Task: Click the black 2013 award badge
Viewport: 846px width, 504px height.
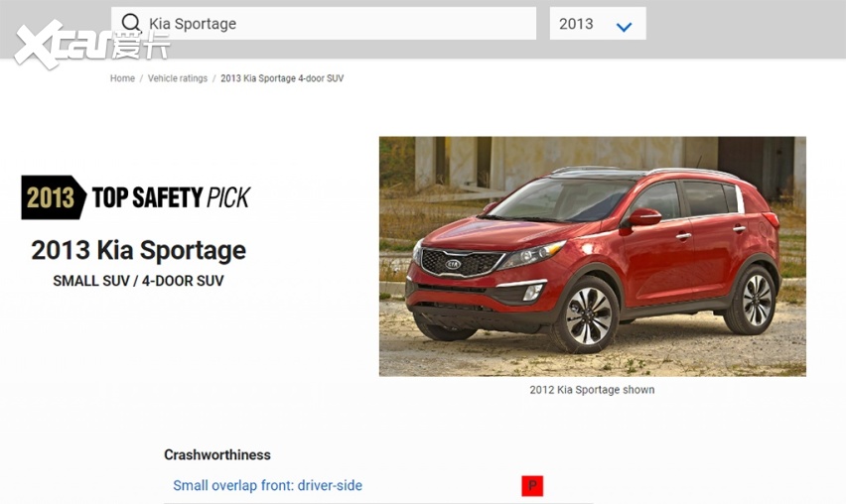Action: (x=54, y=197)
